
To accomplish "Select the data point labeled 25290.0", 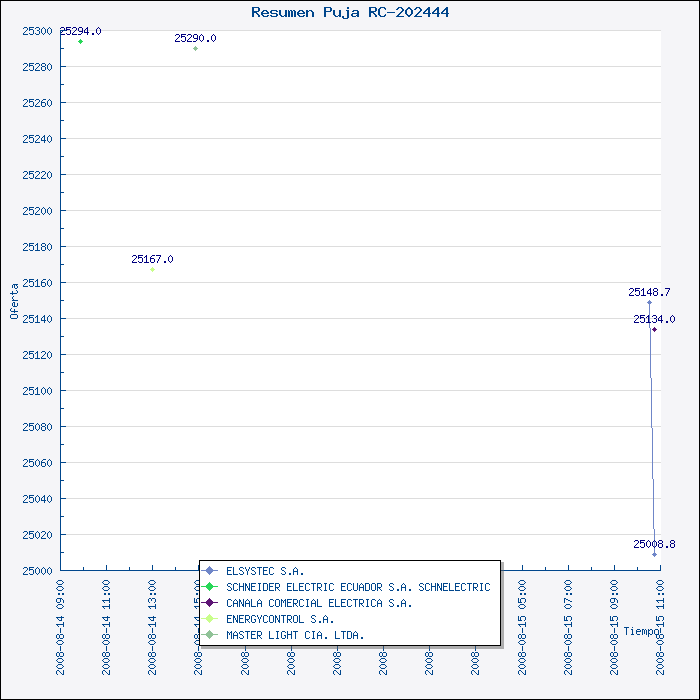I will click(195, 48).
